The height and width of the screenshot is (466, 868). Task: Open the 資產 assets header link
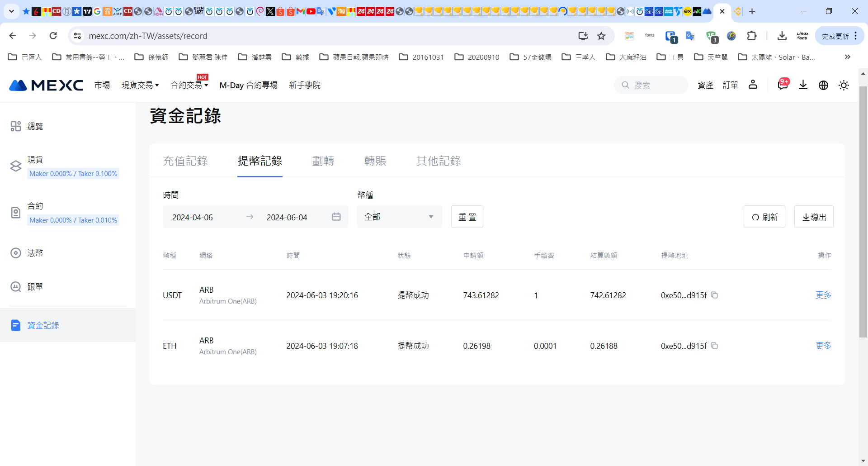coord(705,85)
